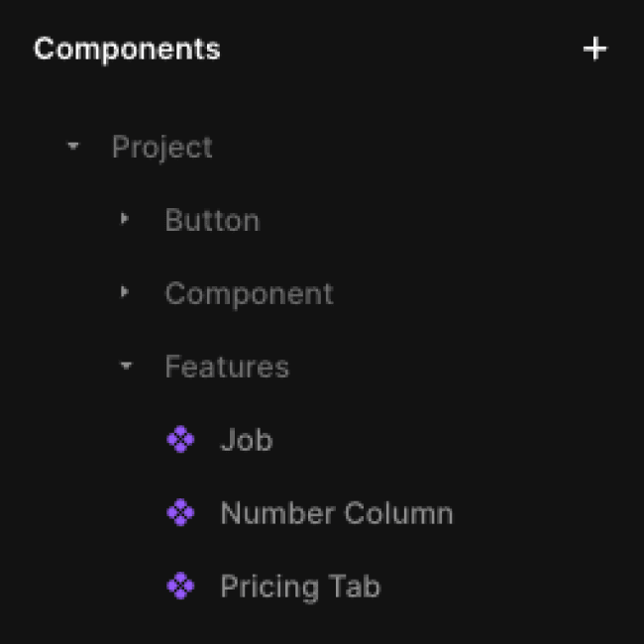Collapse the Project folder arrow

pyautogui.click(x=72, y=147)
